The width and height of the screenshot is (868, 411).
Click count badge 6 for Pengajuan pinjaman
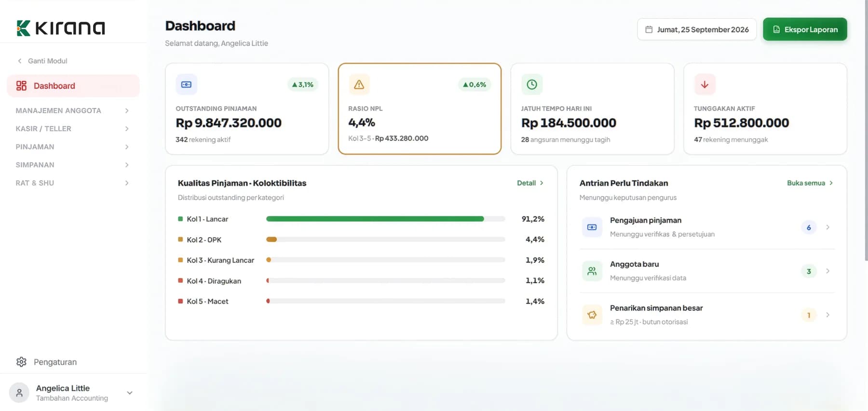click(x=809, y=227)
